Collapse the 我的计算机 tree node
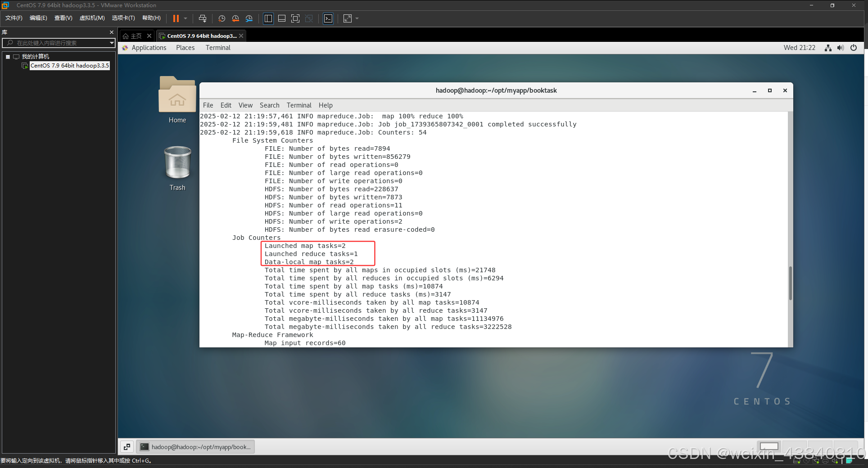This screenshot has height=468, width=868. click(8, 56)
